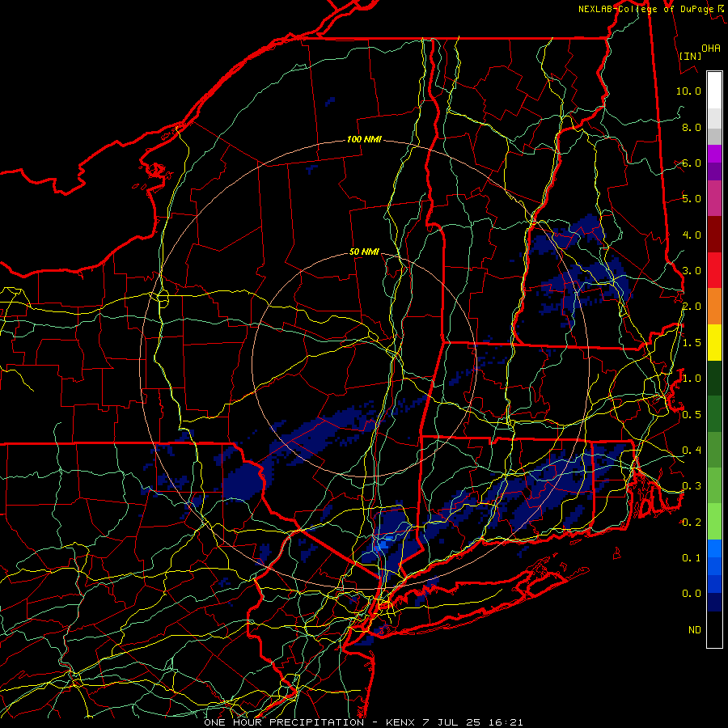Click the "0.3" legend value
Image resolution: width=728 pixels, height=728 pixels.
692,486
